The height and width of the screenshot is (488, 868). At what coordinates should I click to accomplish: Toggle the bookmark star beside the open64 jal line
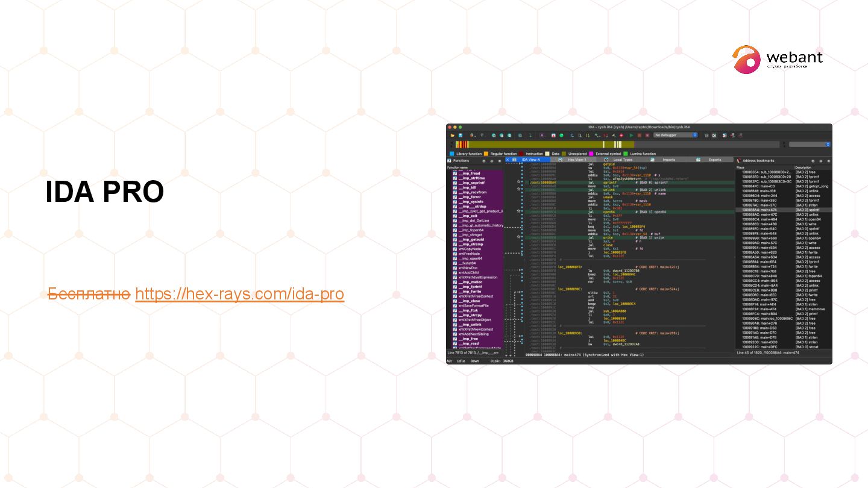tap(518, 211)
